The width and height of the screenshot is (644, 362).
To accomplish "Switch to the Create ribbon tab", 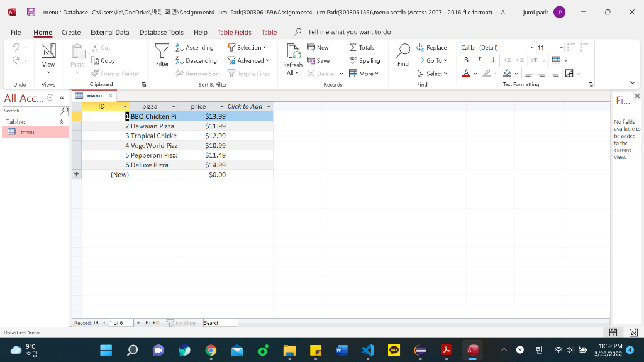I will pos(71,32).
